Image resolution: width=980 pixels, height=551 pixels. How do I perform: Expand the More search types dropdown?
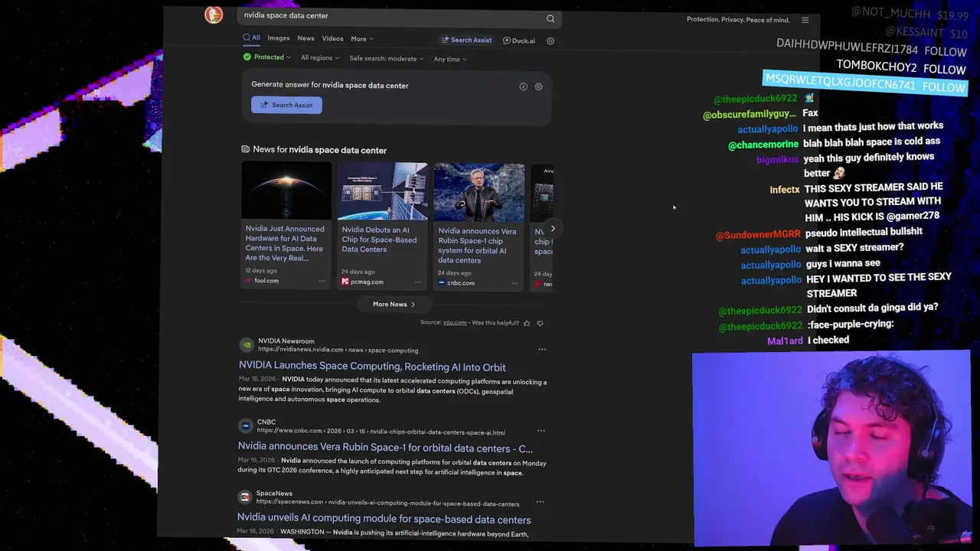click(x=362, y=39)
